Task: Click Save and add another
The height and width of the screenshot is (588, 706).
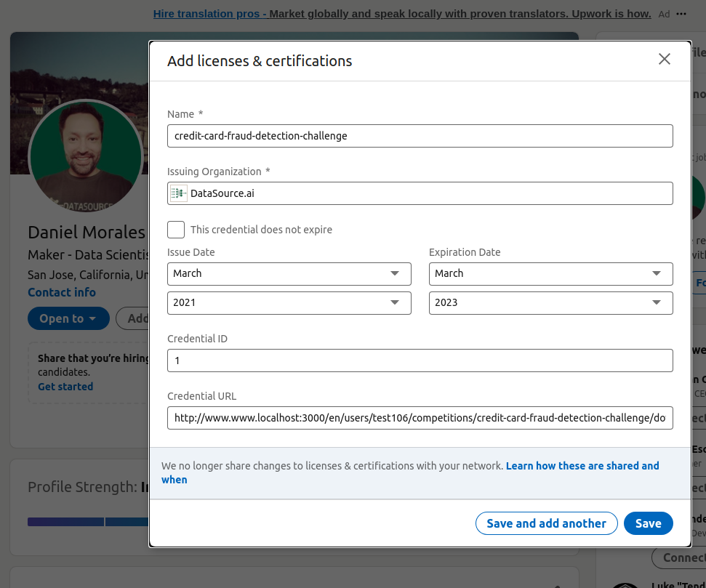Action: [546, 523]
